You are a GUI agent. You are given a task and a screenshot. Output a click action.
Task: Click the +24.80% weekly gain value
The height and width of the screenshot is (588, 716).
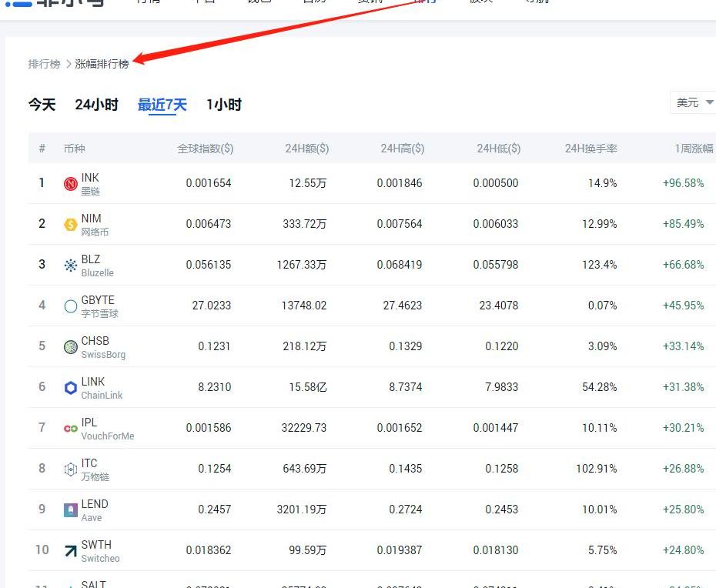[683, 550]
